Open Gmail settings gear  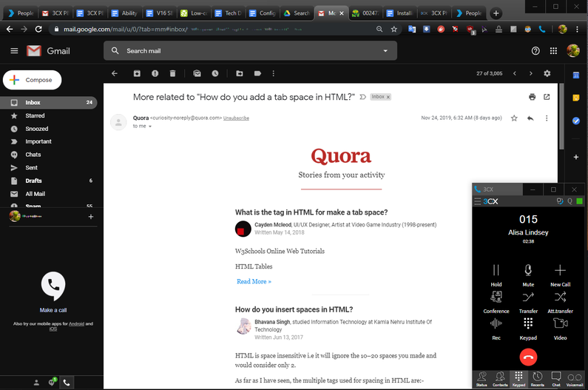(547, 73)
